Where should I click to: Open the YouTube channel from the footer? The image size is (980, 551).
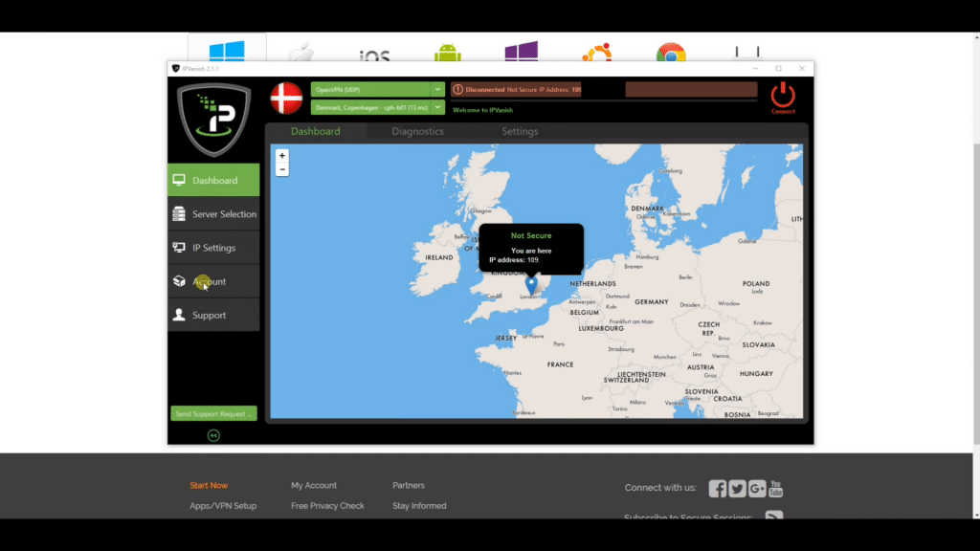tap(775, 489)
